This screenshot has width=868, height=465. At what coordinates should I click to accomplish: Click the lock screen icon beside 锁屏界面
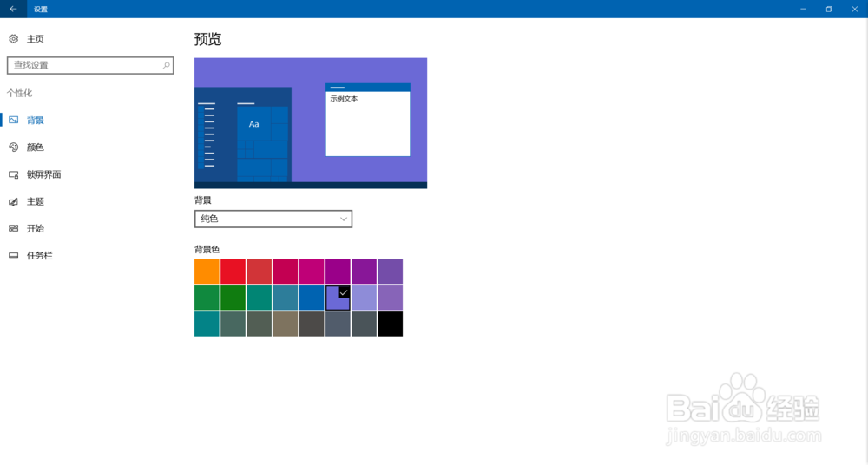pyautogui.click(x=13, y=175)
